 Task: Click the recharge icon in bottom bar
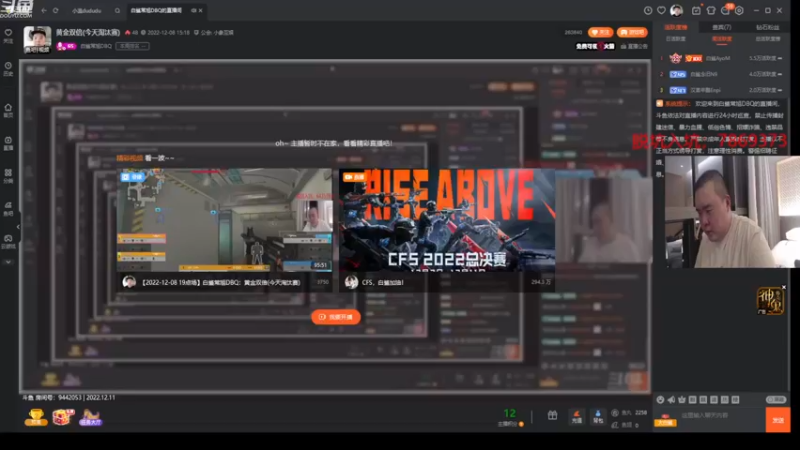[x=577, y=417]
